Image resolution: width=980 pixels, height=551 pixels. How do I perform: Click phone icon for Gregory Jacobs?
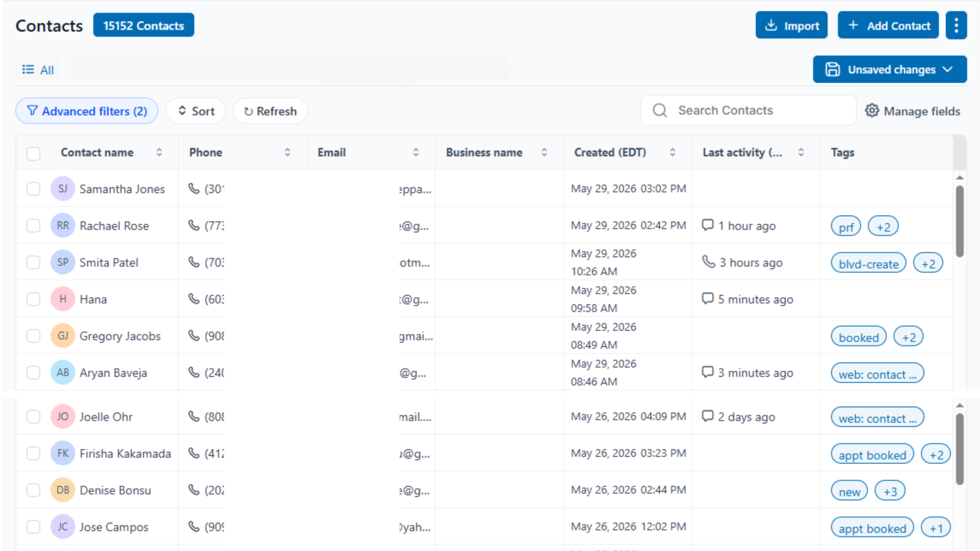pos(194,336)
